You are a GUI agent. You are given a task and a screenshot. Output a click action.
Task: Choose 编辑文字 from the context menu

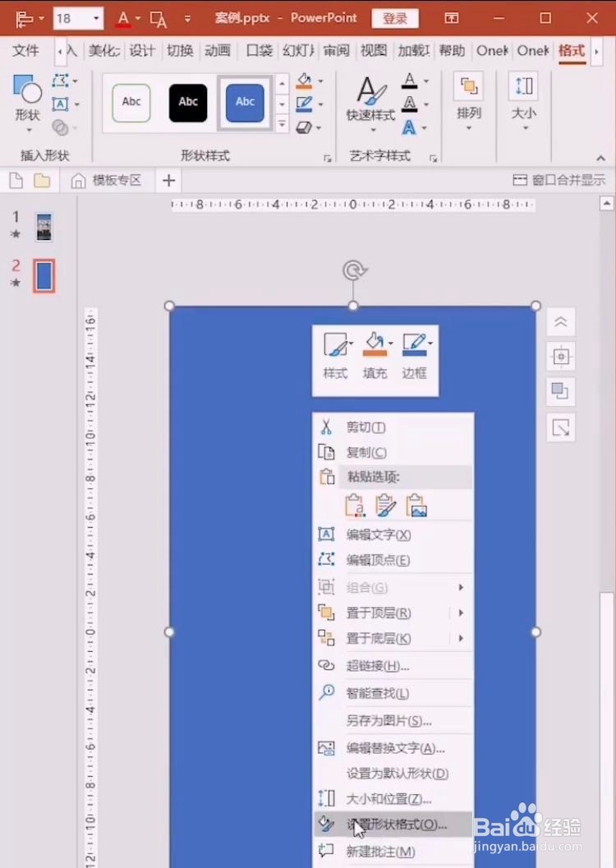coord(393,535)
